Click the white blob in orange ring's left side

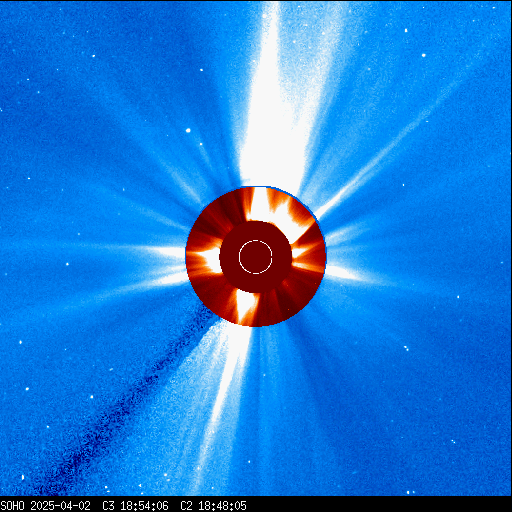[208, 260]
